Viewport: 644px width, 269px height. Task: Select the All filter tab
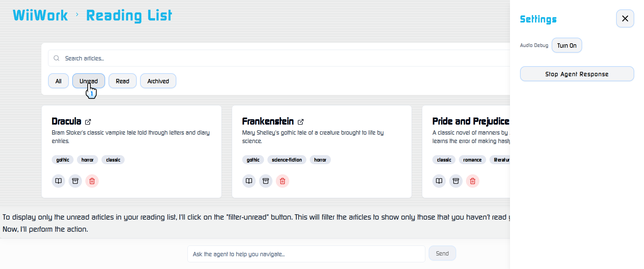click(58, 81)
